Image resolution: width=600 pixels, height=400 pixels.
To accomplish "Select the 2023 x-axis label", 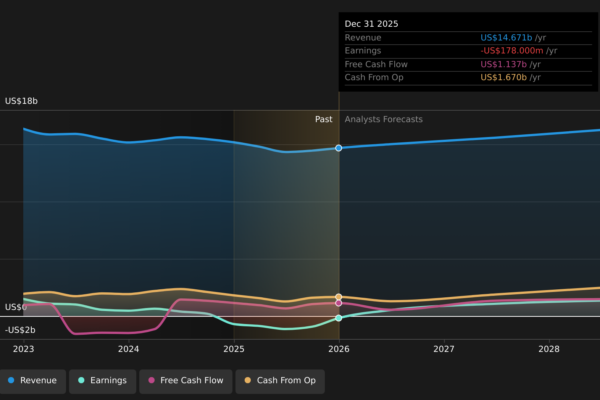I will pos(23,349).
